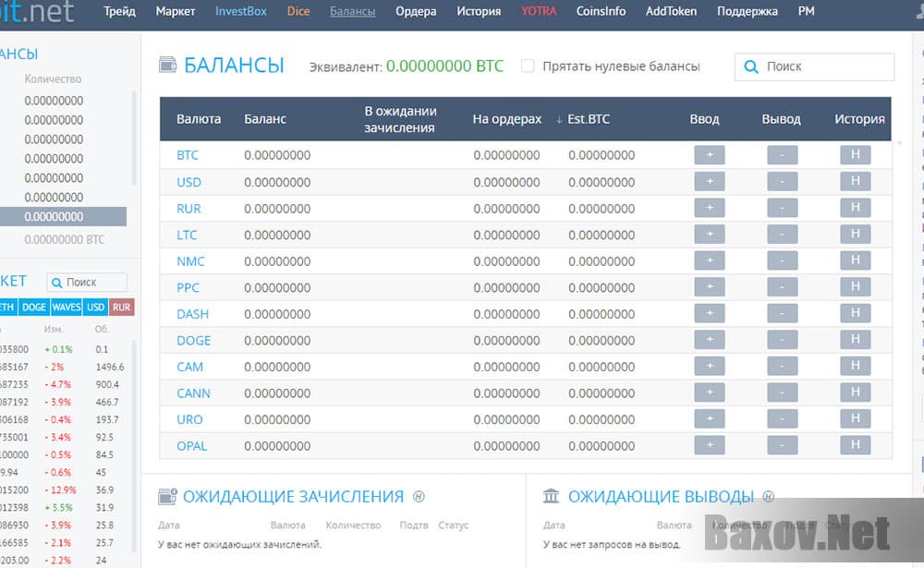Open the InvestBox page
The width and height of the screenshot is (924, 568).
pyautogui.click(x=240, y=12)
